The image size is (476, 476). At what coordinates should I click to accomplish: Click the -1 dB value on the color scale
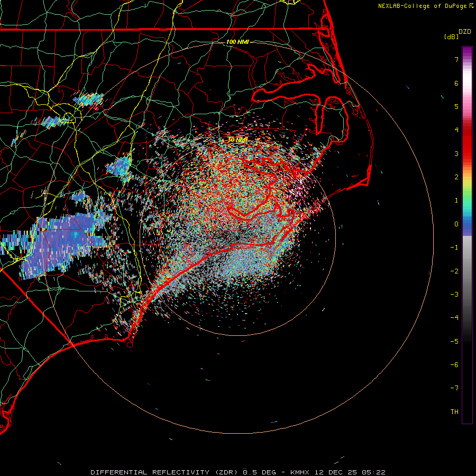454,248
